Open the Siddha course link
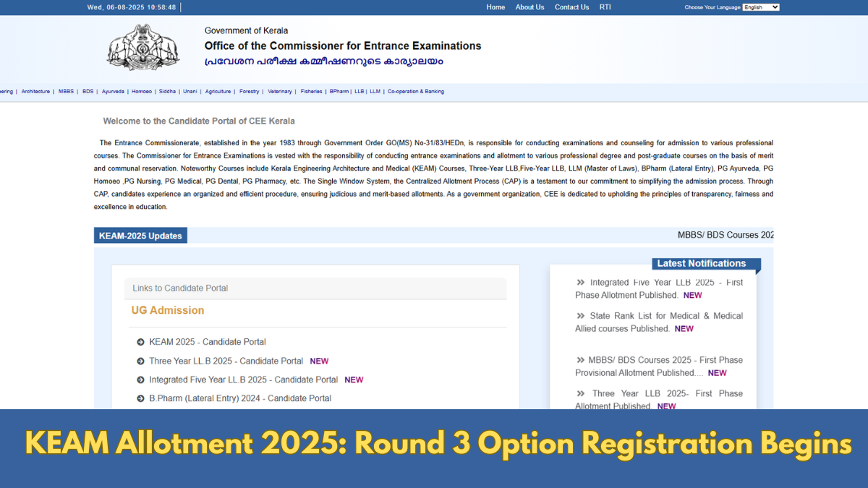The image size is (868, 488). 167,92
